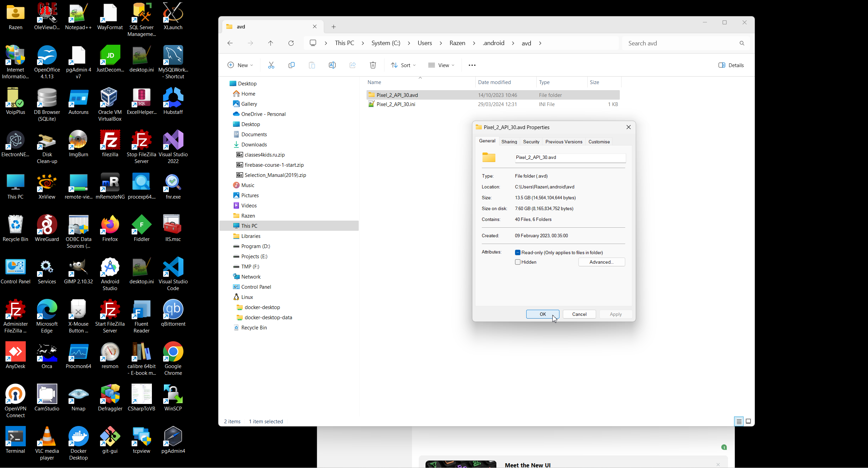
Task: Toggle the Details pane button
Action: tap(731, 65)
